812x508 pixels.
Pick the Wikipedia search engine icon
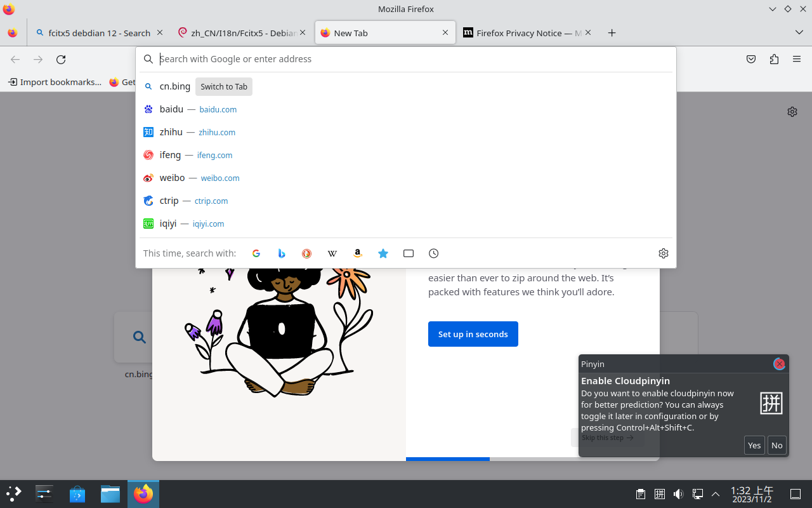(332, 253)
